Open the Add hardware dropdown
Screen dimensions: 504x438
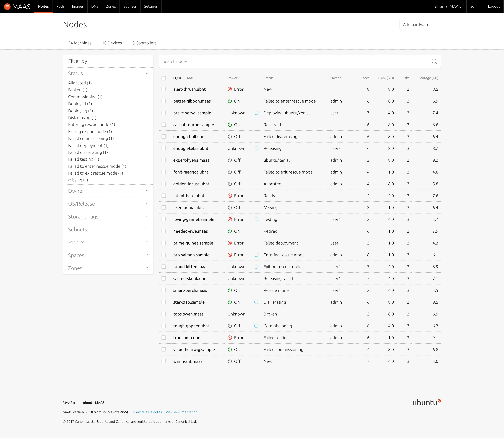click(420, 24)
